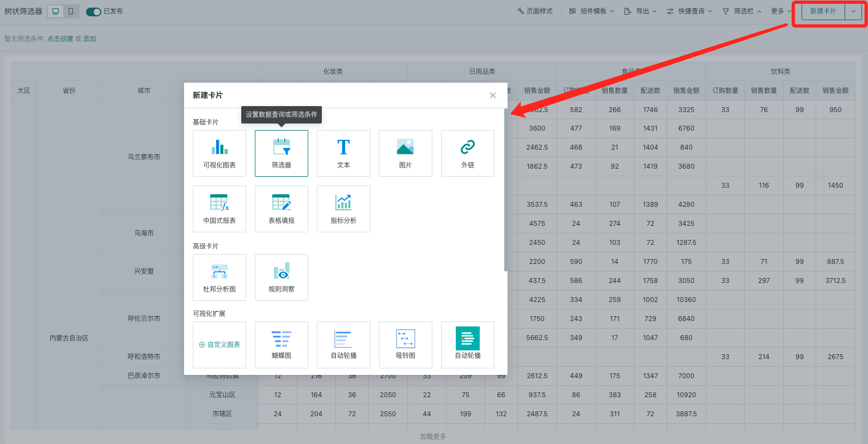Viewport: 868px width, 444px height.
Task: Open the 快捷查询 menu
Action: pos(690,11)
